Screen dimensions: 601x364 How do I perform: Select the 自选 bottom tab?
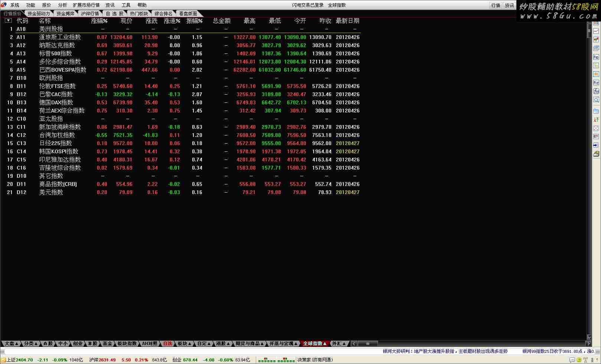pyautogui.click(x=167, y=344)
